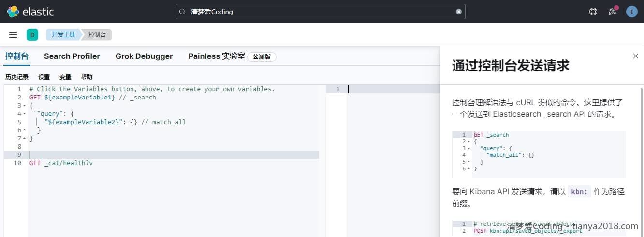This screenshot has height=237, width=644.
Task: Click the 控制台 breadcrumb
Action: [97, 35]
